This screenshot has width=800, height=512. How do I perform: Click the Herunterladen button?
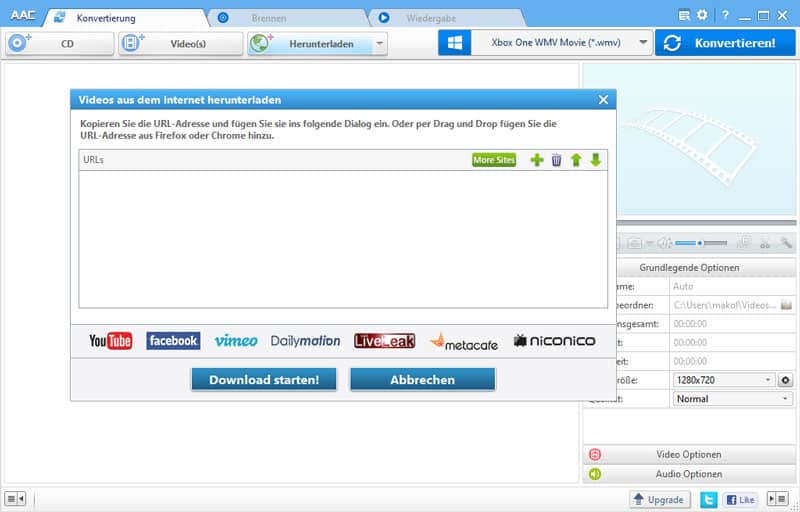[x=311, y=43]
